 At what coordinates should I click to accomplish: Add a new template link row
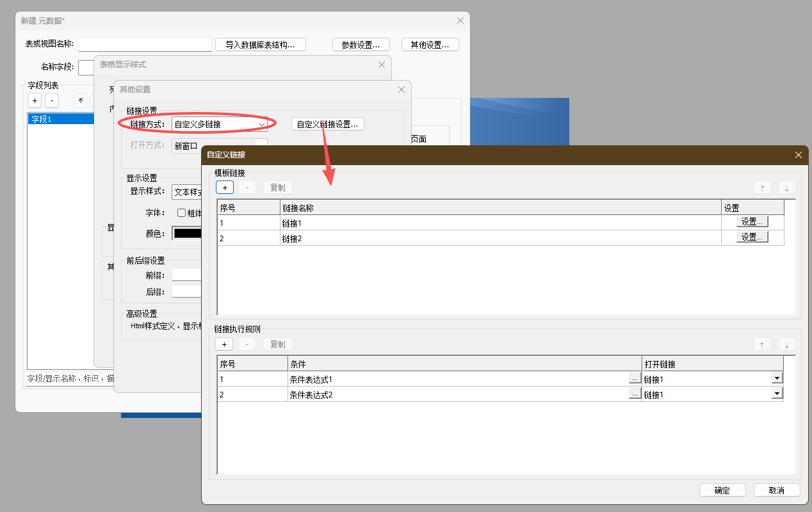tap(225, 188)
